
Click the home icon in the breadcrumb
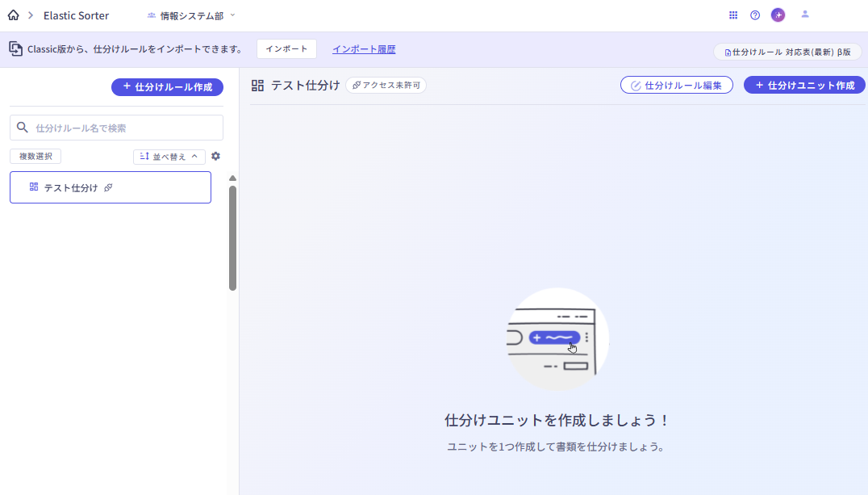point(13,15)
